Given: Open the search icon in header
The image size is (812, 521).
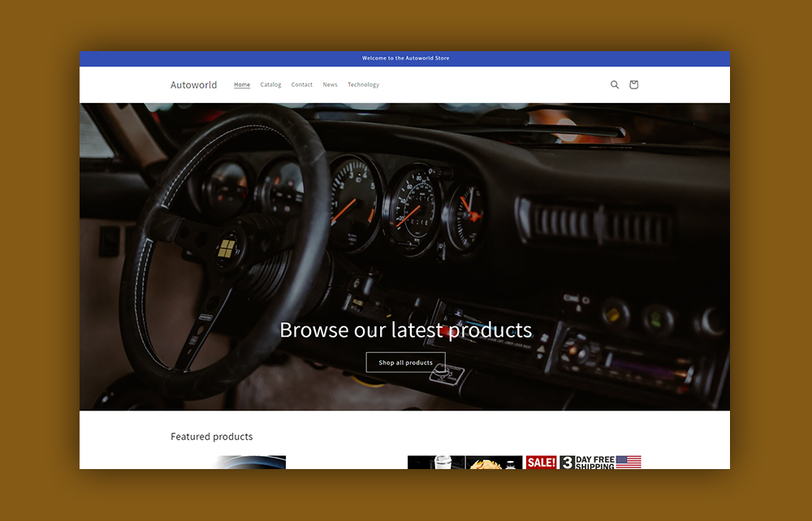Looking at the screenshot, I should pos(615,84).
